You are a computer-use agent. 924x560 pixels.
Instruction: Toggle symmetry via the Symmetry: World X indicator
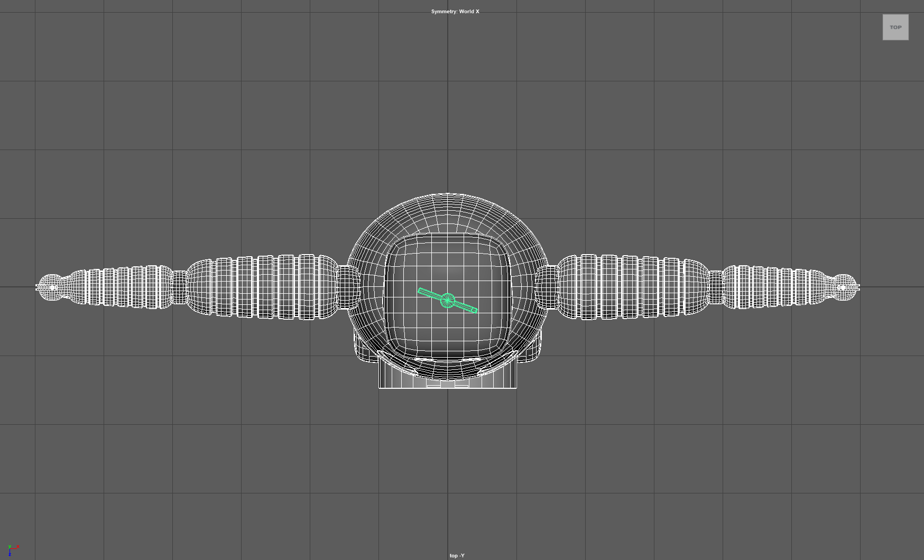pos(455,11)
